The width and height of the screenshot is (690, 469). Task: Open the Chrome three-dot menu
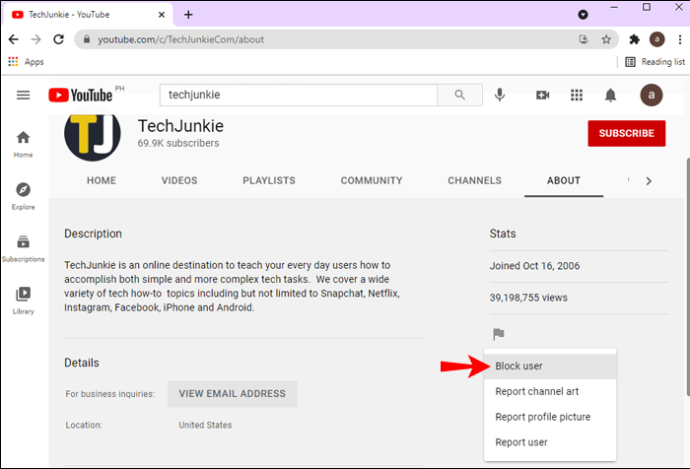(680, 40)
